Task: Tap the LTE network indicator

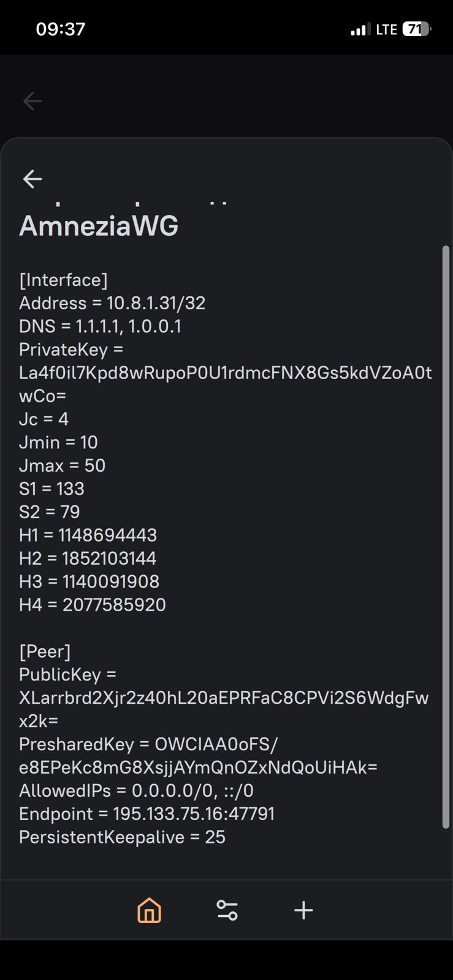Action: pyautogui.click(x=386, y=29)
